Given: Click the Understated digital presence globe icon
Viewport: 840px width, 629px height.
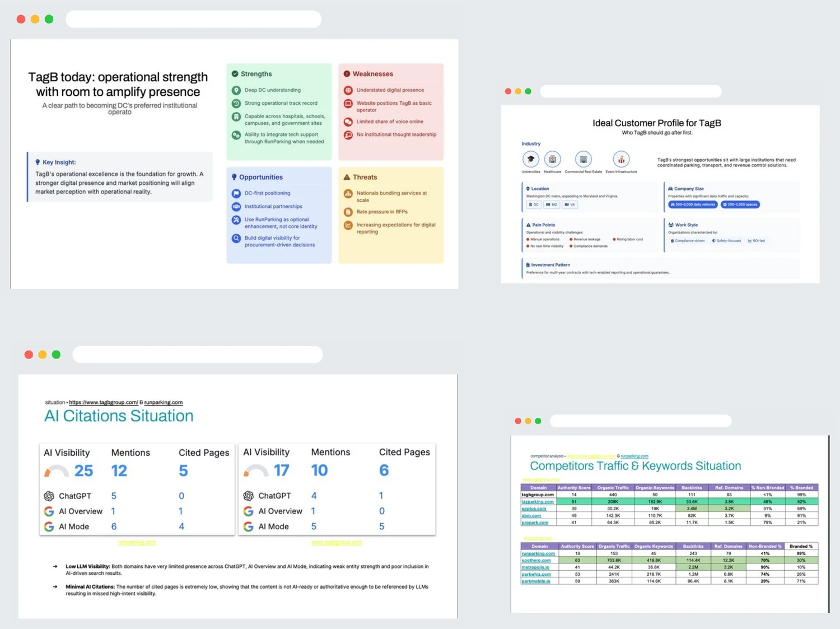Looking at the screenshot, I should [x=348, y=90].
